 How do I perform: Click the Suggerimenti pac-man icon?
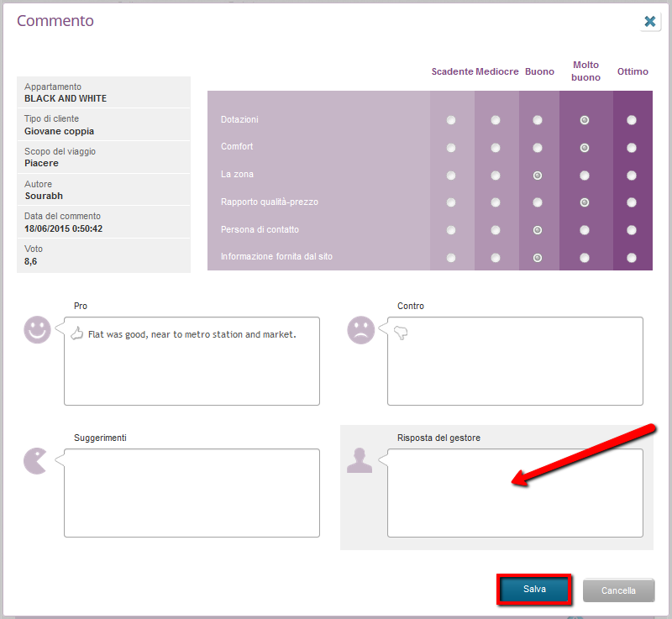point(35,461)
